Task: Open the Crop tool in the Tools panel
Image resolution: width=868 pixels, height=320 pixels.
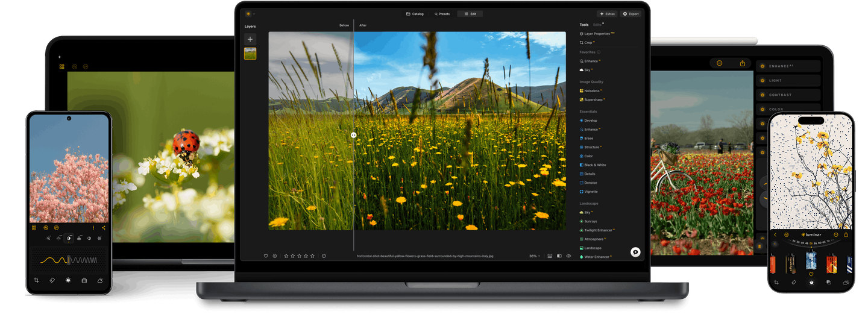Action: [x=587, y=43]
